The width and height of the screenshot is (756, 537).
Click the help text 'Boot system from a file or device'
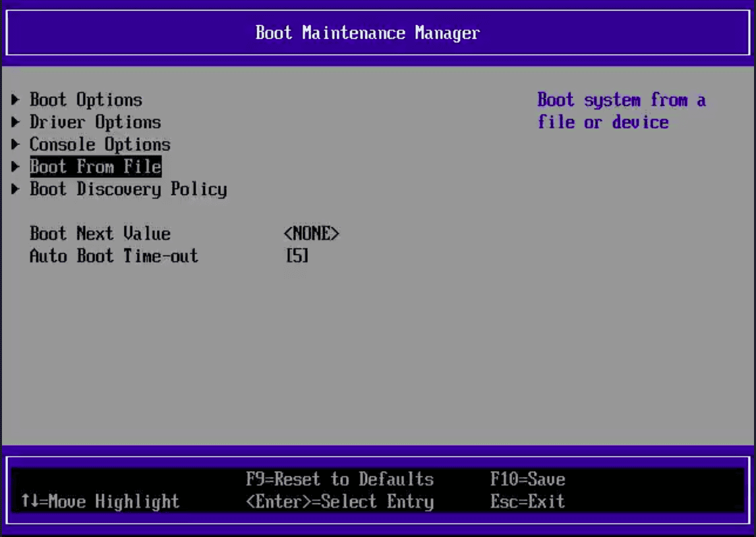[x=622, y=111]
